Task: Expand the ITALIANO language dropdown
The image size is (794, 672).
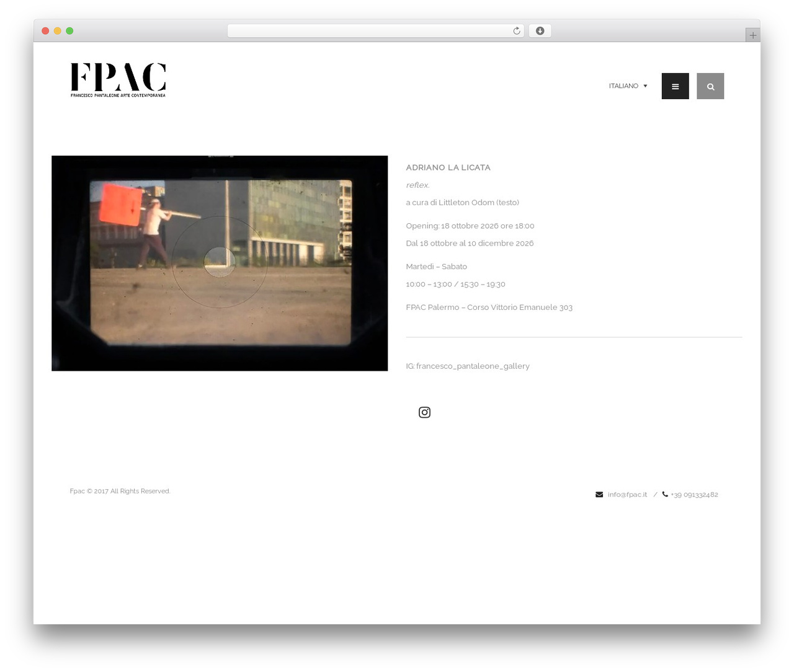Action: tap(628, 86)
